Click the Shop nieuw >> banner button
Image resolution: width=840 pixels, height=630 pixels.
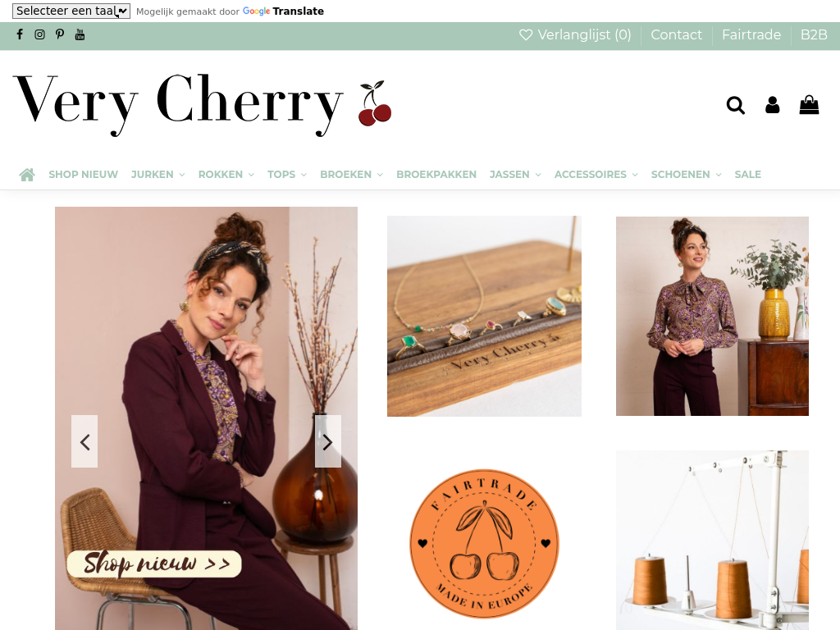click(x=154, y=564)
